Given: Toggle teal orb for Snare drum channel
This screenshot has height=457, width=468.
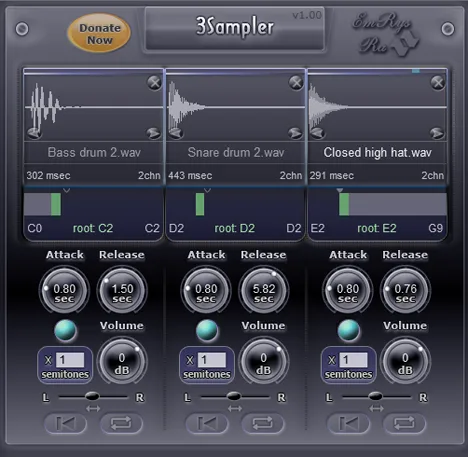Looking at the screenshot, I should click(207, 330).
